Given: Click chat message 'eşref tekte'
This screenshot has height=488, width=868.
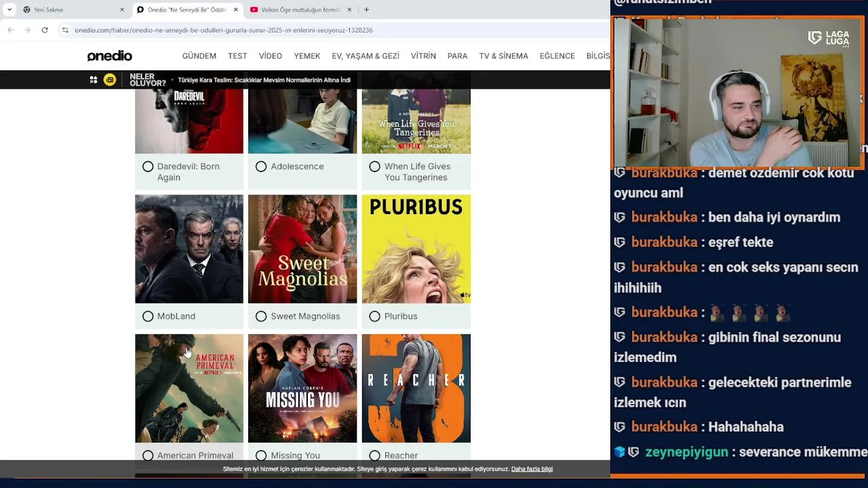Looking at the screenshot, I should (x=741, y=242).
